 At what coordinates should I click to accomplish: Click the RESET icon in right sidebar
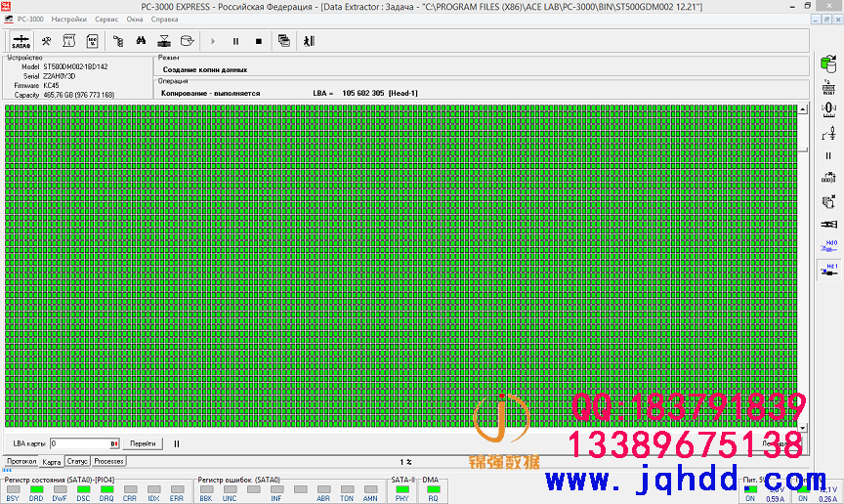[x=828, y=87]
